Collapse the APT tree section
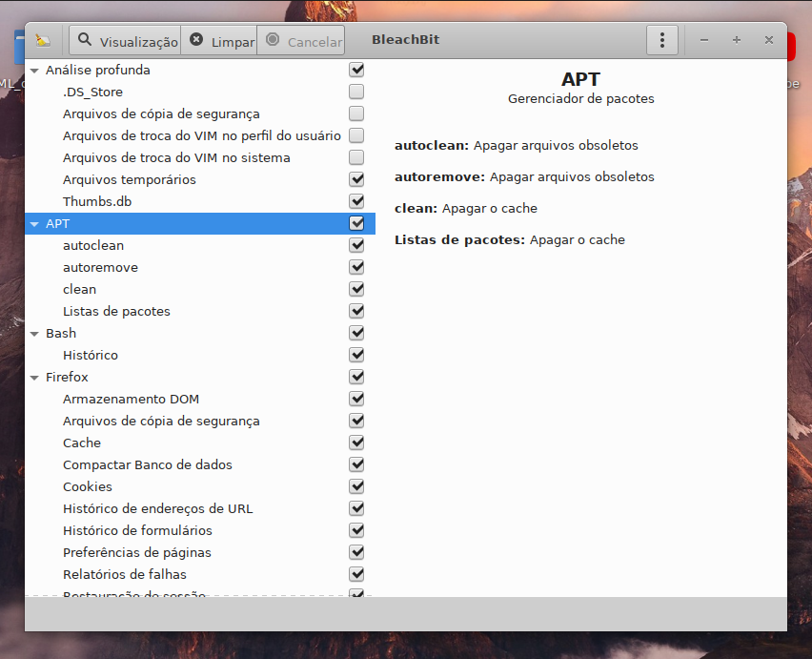This screenshot has width=812, height=659. [x=34, y=224]
